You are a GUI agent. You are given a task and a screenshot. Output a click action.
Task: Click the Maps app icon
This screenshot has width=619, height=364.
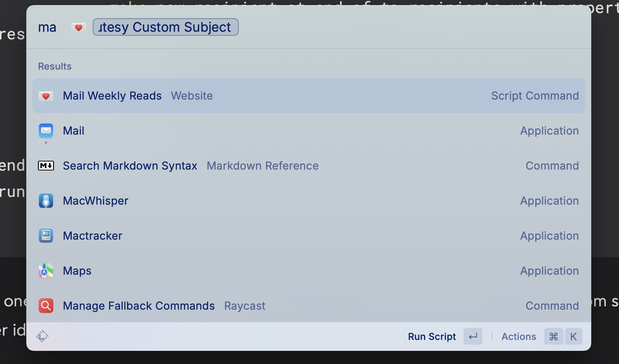[x=46, y=271]
